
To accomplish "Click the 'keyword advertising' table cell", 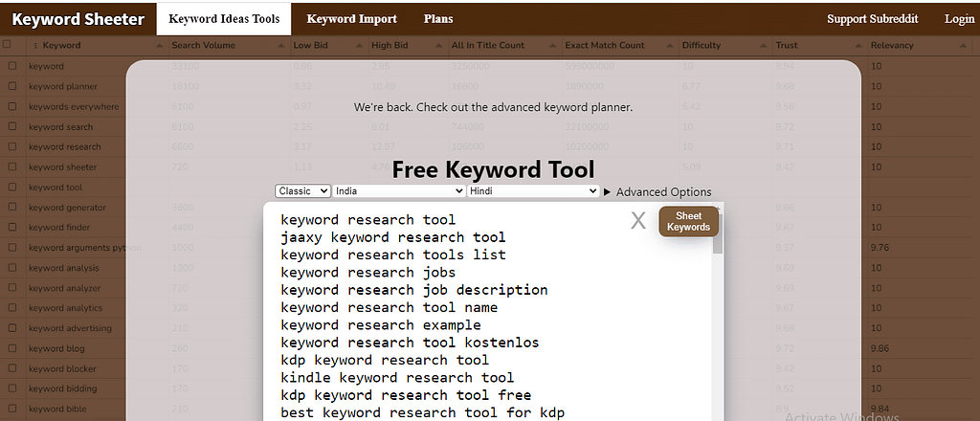I will [70, 328].
